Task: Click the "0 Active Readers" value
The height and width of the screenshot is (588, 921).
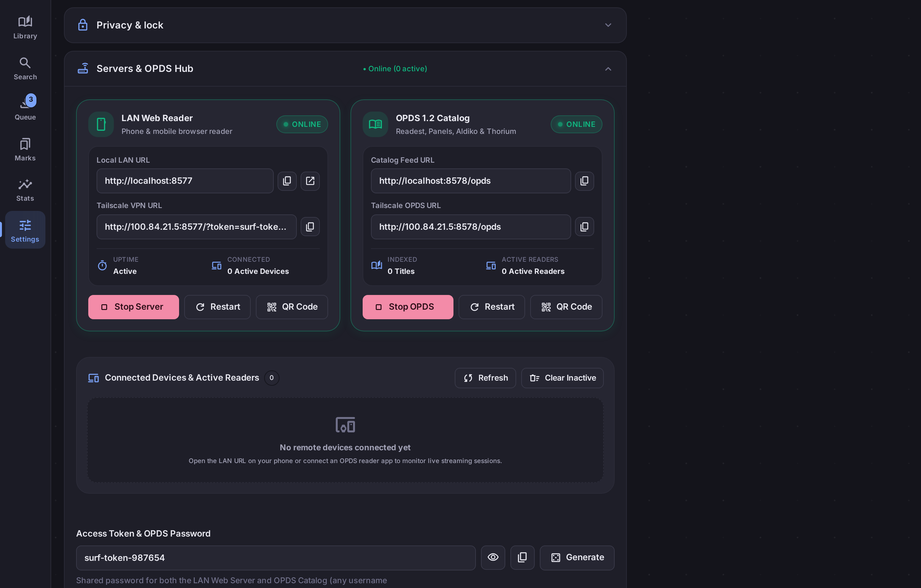Action: [x=533, y=271]
